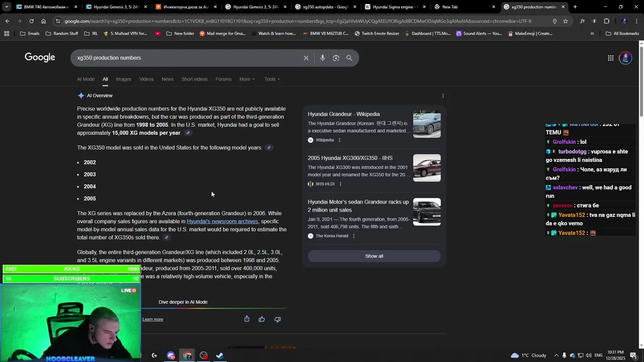Open 'Twitch Emote Resizer' bookmark
Image resolution: width=644 pixels, height=362 pixels.
(x=376, y=34)
